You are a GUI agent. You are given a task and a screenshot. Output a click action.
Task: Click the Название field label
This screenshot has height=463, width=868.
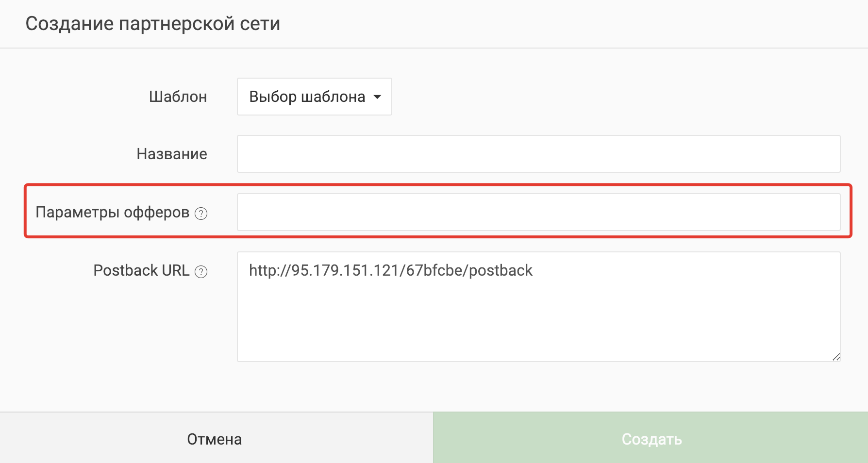[x=172, y=154]
